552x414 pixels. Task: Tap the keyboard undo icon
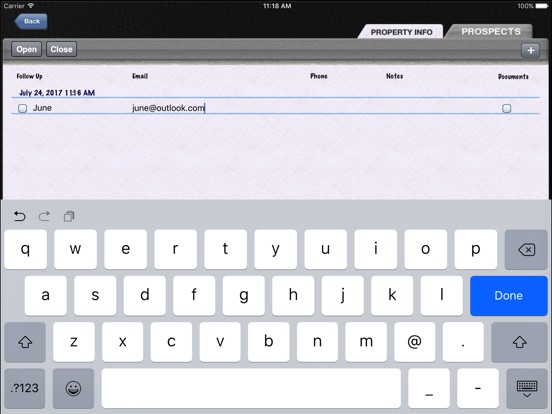click(19, 216)
